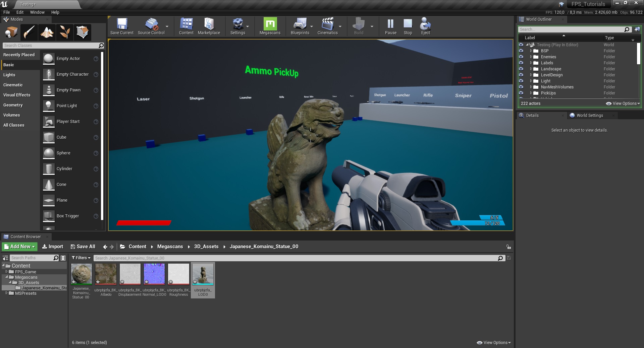
Task: Select the Landscape mode icon
Action: 47,32
